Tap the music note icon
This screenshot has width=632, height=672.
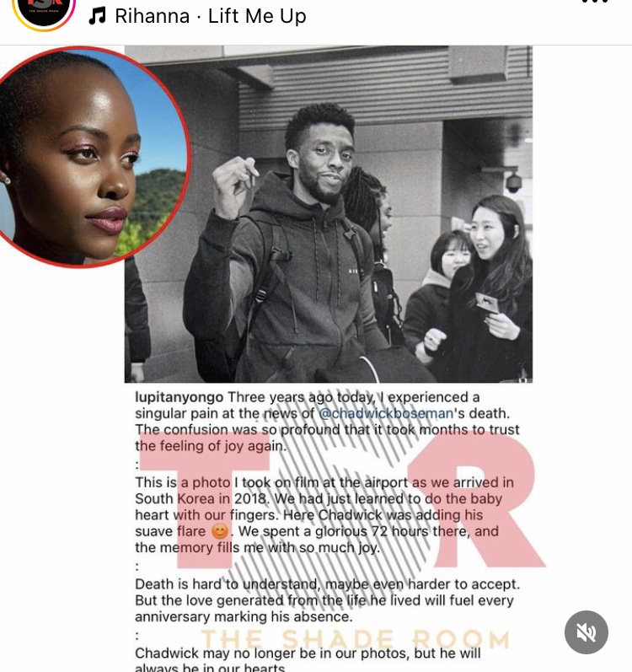coord(97,16)
